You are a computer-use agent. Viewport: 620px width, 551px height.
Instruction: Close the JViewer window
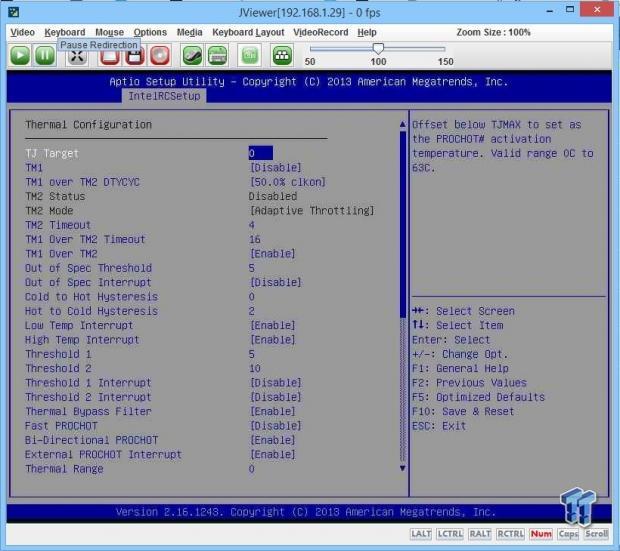click(597, 9)
